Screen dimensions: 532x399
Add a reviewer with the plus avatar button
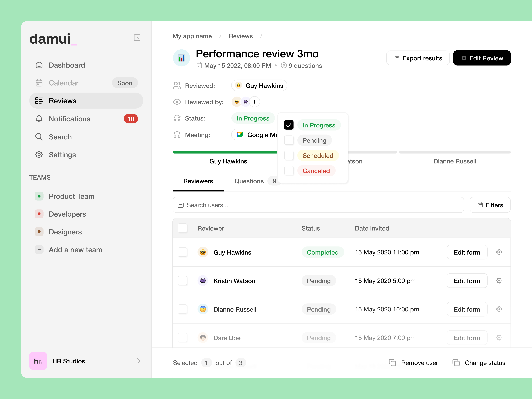(x=254, y=102)
